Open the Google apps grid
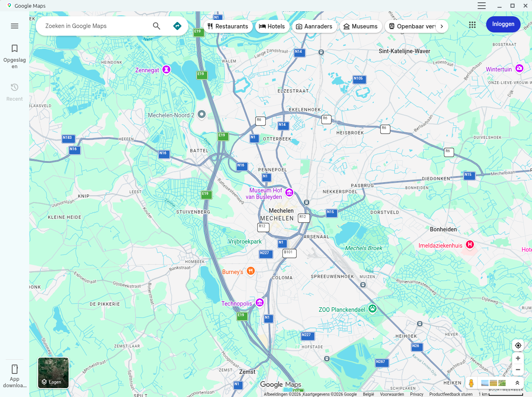This screenshot has height=397, width=532. [472, 25]
